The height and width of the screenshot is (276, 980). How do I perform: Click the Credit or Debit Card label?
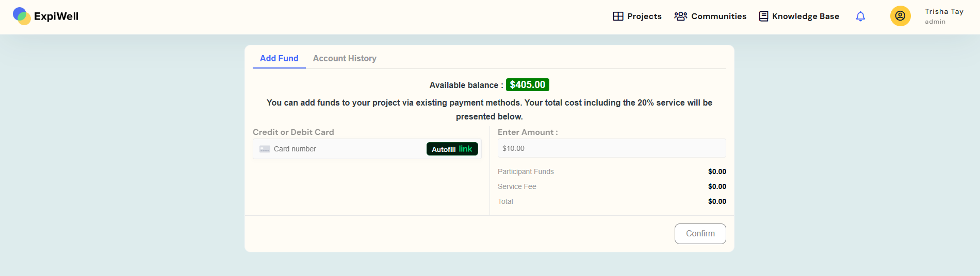293,132
